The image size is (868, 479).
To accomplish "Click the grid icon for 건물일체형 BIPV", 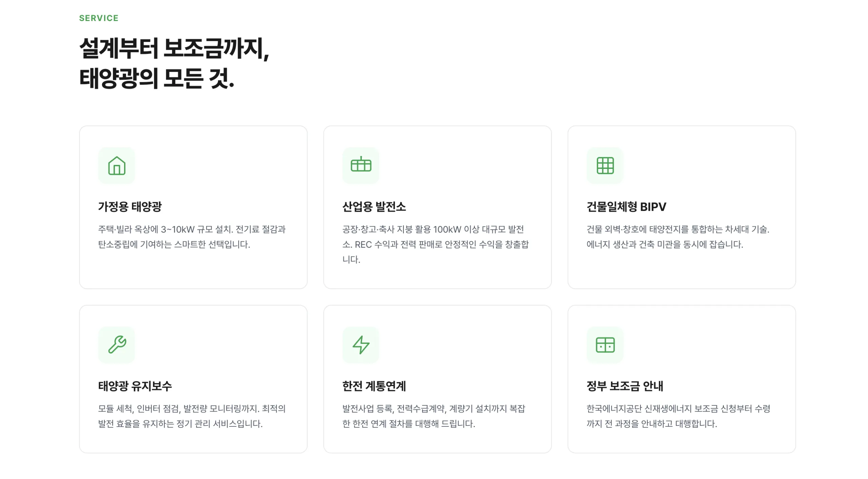I will tap(605, 166).
